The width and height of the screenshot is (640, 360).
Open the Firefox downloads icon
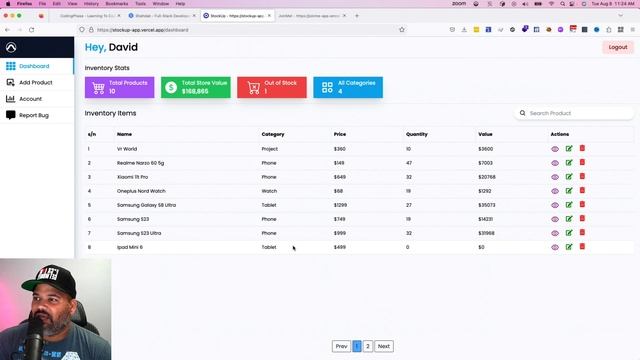pos(464,30)
